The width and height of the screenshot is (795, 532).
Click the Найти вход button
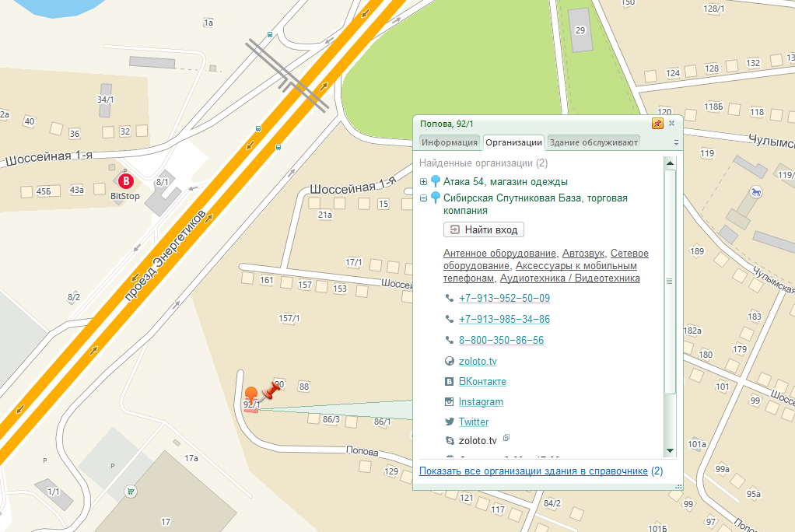coord(484,229)
